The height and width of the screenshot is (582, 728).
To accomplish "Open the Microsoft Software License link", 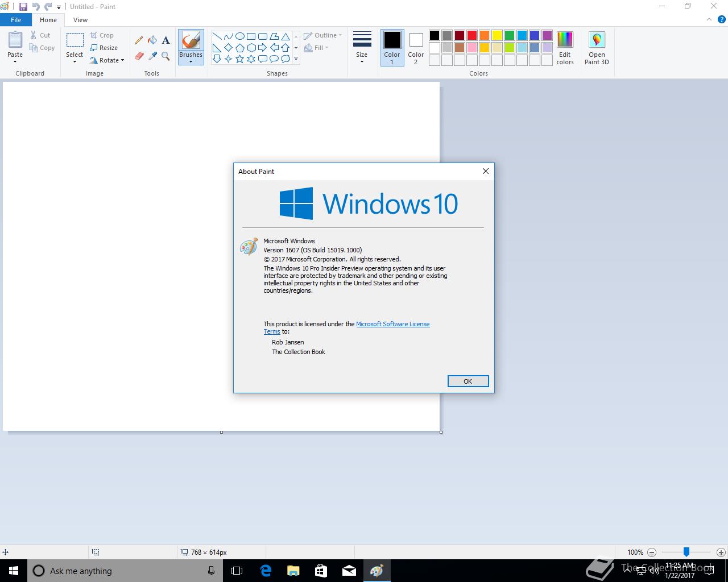I will pyautogui.click(x=393, y=324).
